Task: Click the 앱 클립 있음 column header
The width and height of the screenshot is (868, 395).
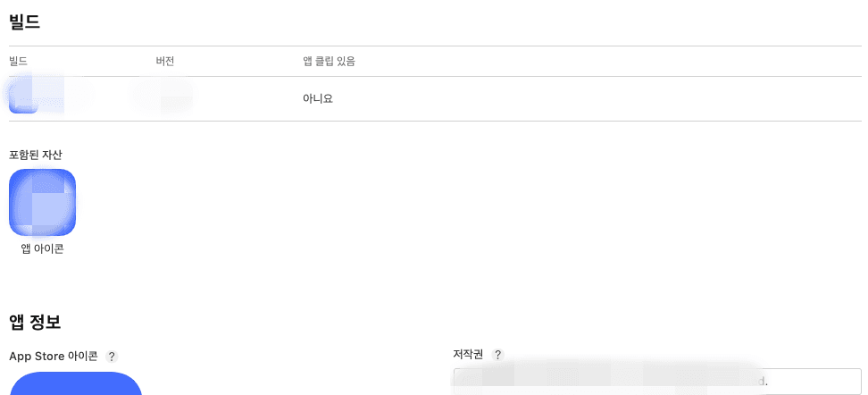Action: (329, 62)
